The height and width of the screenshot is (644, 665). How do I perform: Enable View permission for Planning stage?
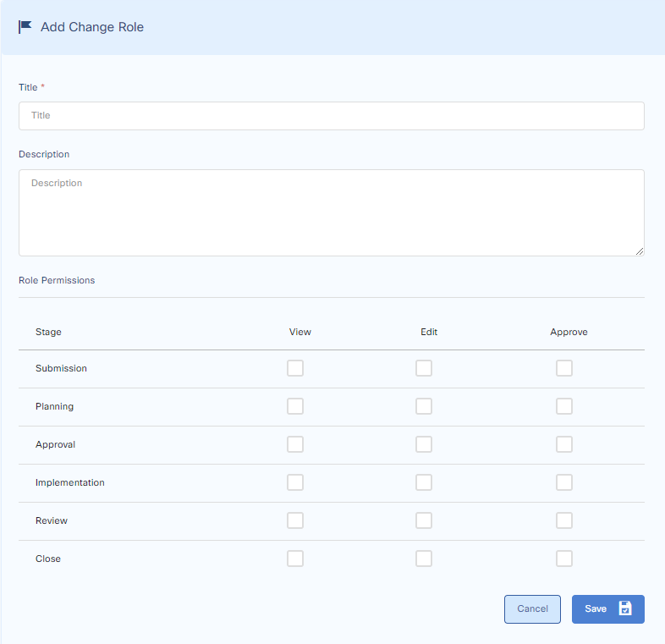click(295, 406)
